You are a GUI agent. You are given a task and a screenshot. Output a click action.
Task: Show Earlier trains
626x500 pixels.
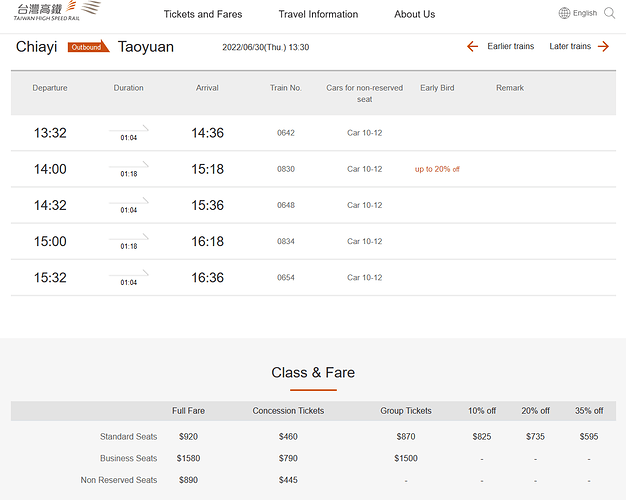511,46
